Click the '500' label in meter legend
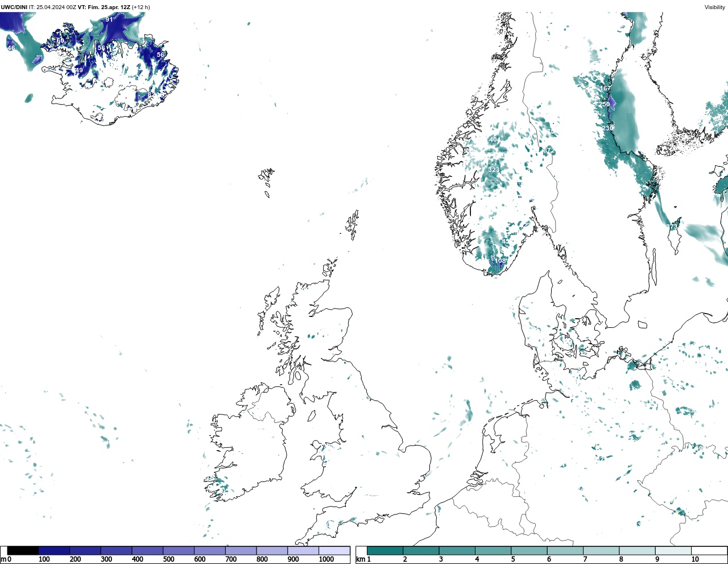The width and height of the screenshot is (728, 564). [168, 559]
